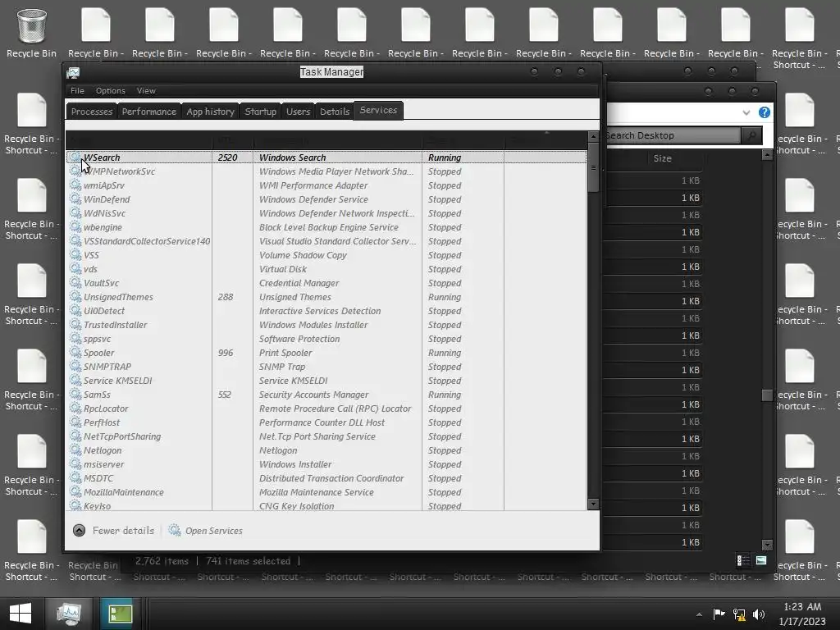Select the vds service name
Screen dimensions: 840x630
tap(90, 269)
